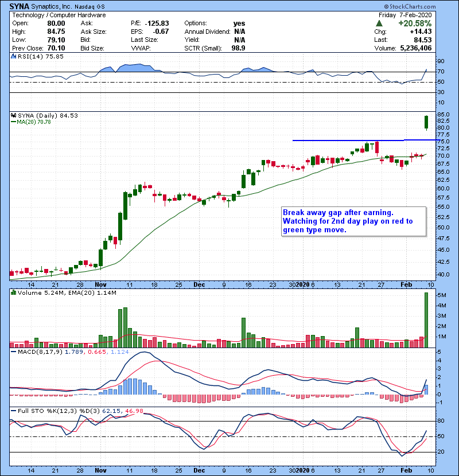Click the Synaptics, Inc. company name

tap(52, 6)
